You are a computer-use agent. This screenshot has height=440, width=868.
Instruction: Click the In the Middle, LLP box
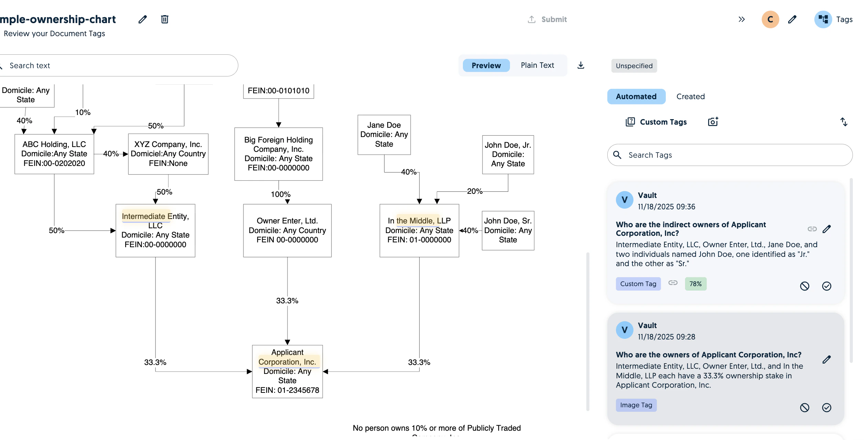point(419,230)
